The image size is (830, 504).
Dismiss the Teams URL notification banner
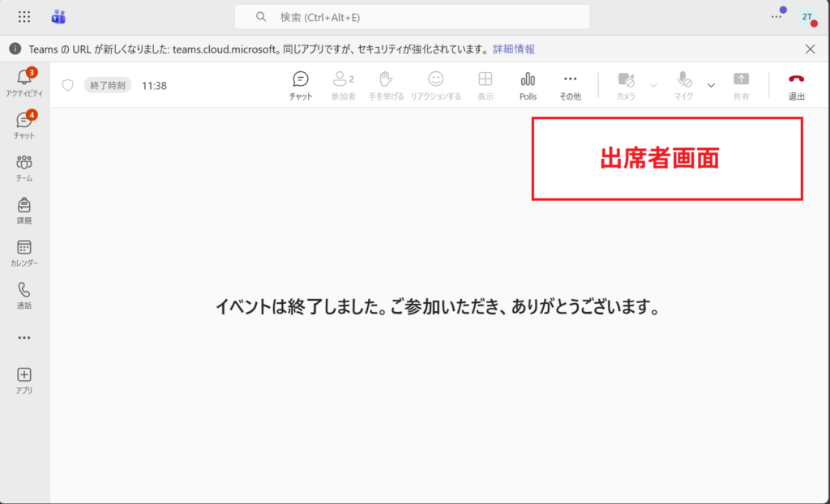pyautogui.click(x=810, y=49)
